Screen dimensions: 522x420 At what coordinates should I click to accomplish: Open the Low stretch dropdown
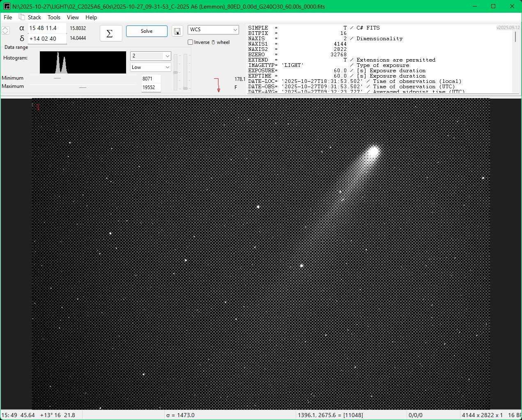click(150, 67)
